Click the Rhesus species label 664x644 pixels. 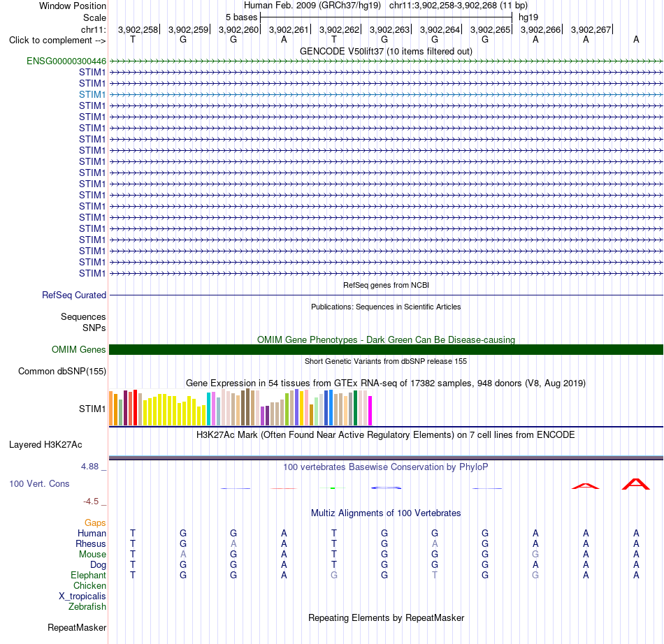[x=91, y=544]
